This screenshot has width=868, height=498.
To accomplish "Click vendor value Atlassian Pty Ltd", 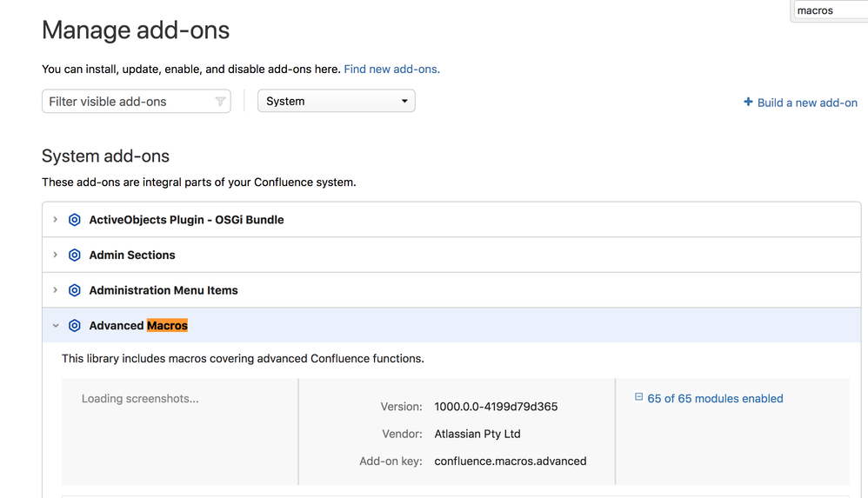I will 477,434.
